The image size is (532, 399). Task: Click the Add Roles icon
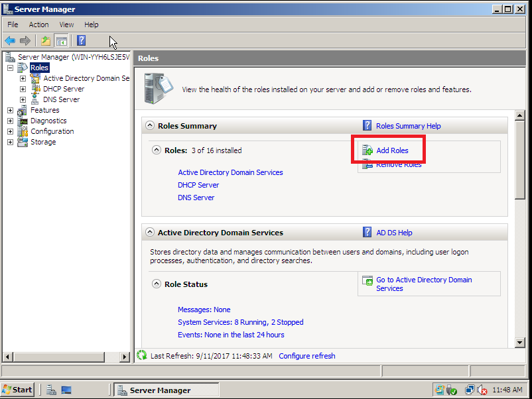(x=367, y=150)
